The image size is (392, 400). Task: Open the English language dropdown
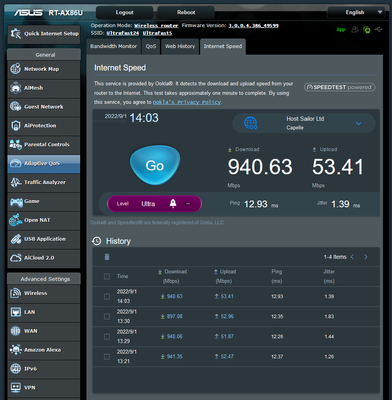tap(356, 12)
